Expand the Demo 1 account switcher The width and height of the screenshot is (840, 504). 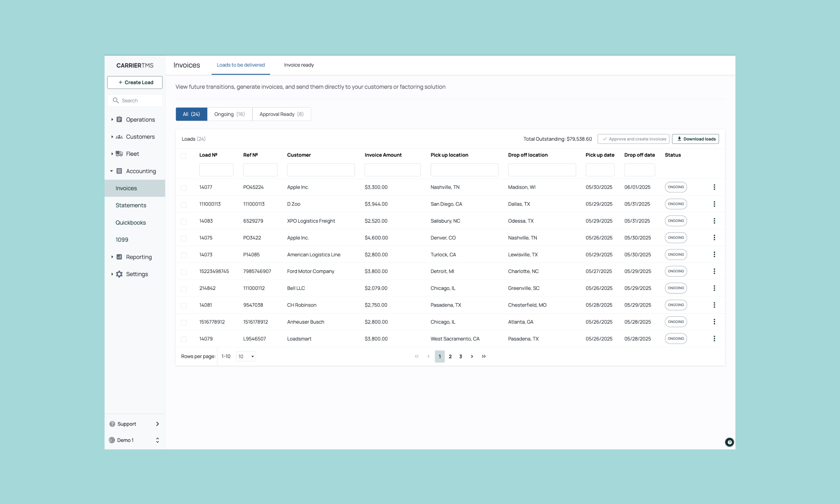pos(157,440)
